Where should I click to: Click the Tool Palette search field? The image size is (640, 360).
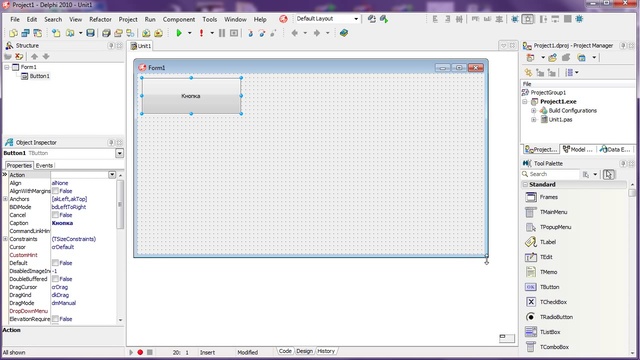[x=550, y=174]
